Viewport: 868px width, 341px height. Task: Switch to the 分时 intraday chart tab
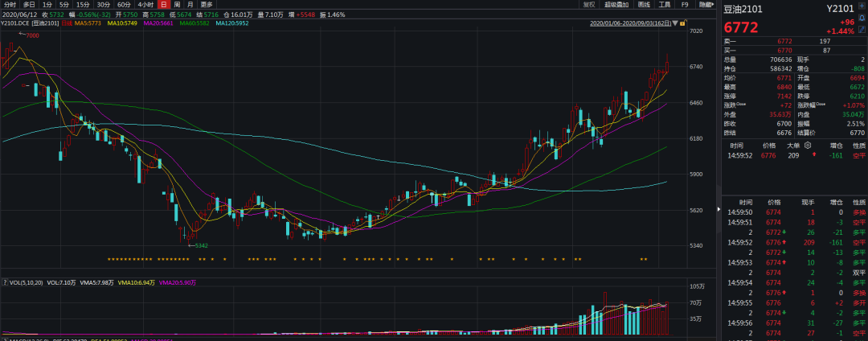10,5
